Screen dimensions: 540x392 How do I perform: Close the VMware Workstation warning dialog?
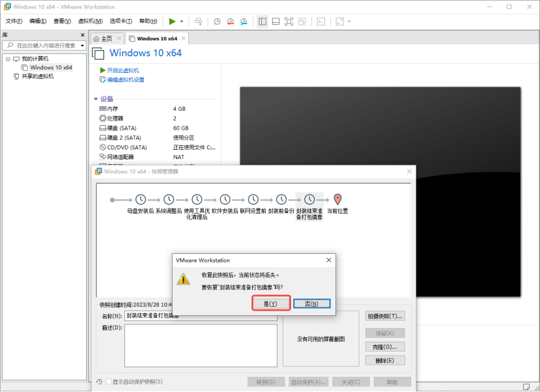(328, 260)
